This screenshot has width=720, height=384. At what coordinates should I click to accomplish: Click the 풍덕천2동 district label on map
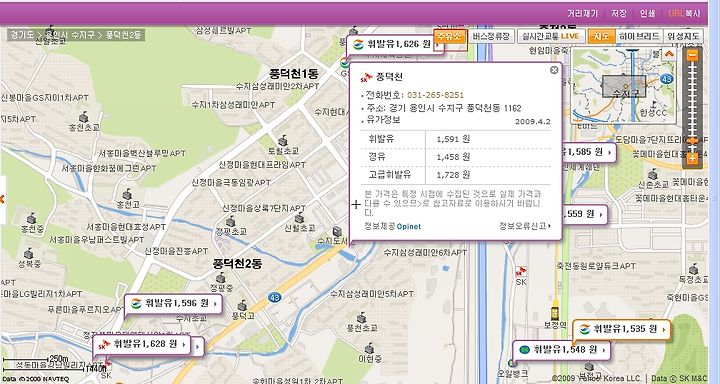(x=237, y=264)
